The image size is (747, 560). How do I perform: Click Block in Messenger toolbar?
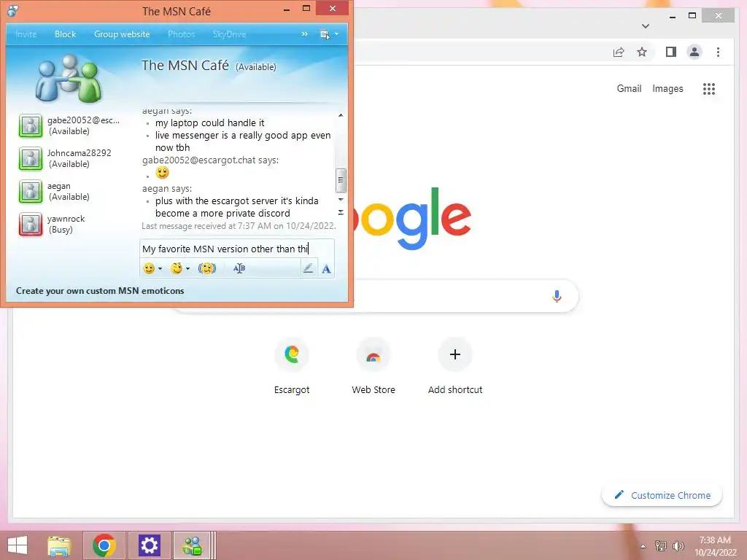click(x=65, y=34)
